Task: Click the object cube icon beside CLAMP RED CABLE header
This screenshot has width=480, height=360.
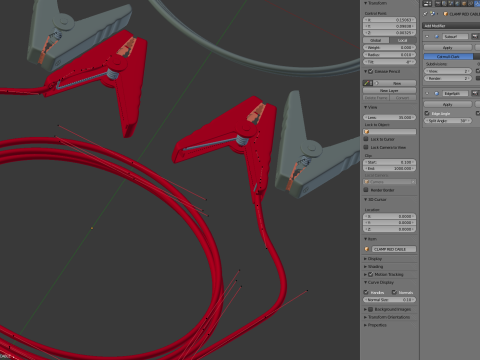Action: (x=445, y=14)
